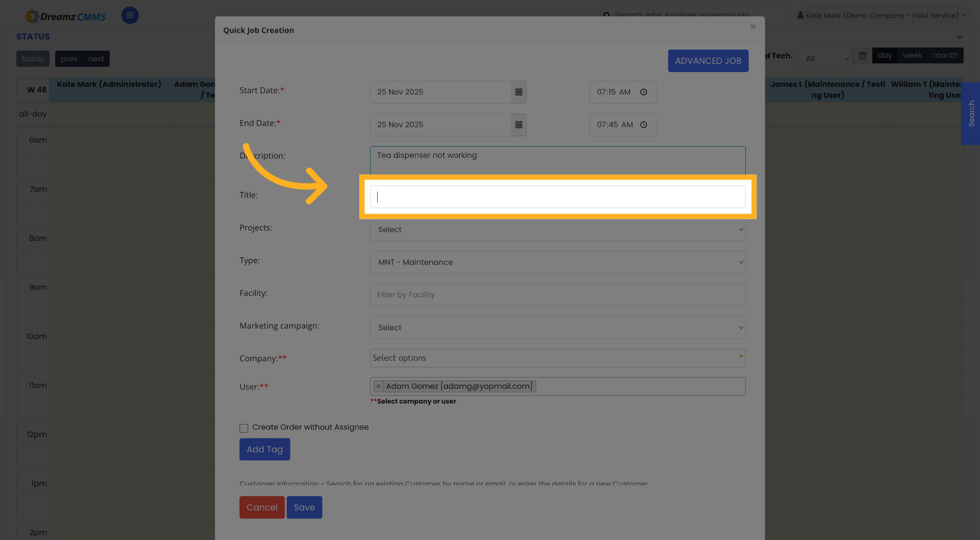This screenshot has height=540, width=980.
Task: Open the Type dropdown showing MNT - Maintenance
Action: point(557,262)
